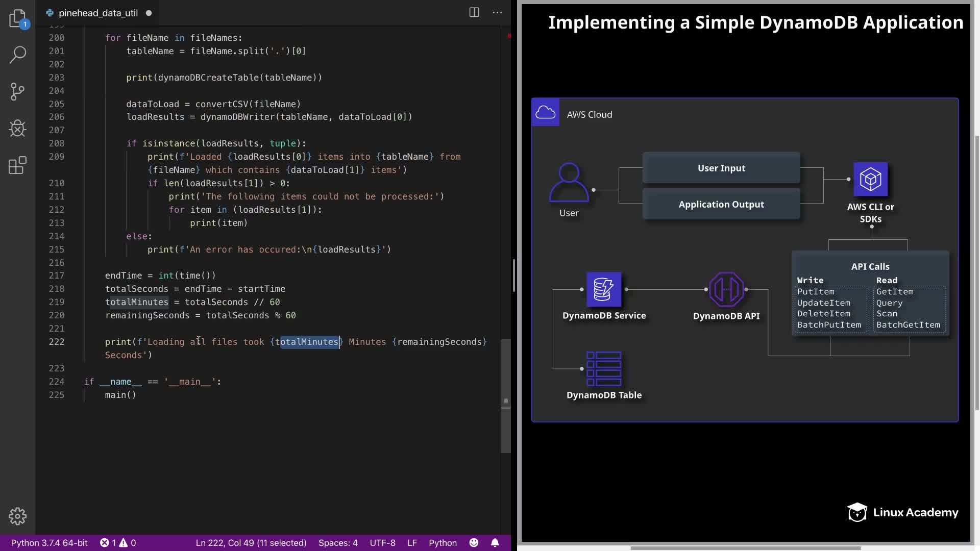Select the Python language mode
This screenshot has width=980, height=551.
(443, 543)
